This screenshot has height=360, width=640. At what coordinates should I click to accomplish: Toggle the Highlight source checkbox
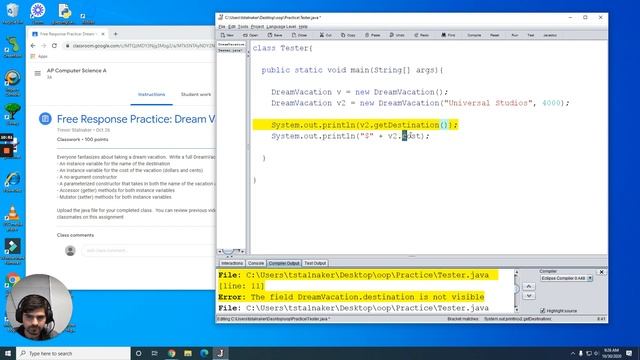tap(542, 311)
